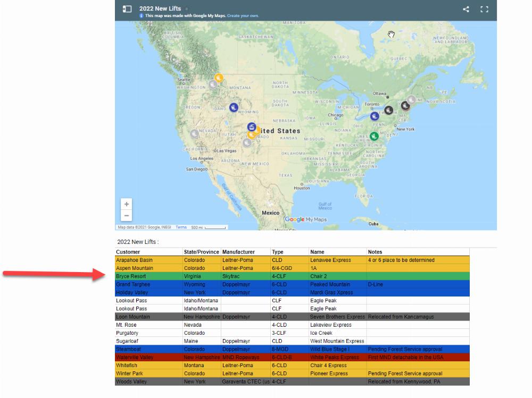Select the dark marker in New Hampshire
The height and width of the screenshot is (398, 532).
pyautogui.click(x=405, y=106)
